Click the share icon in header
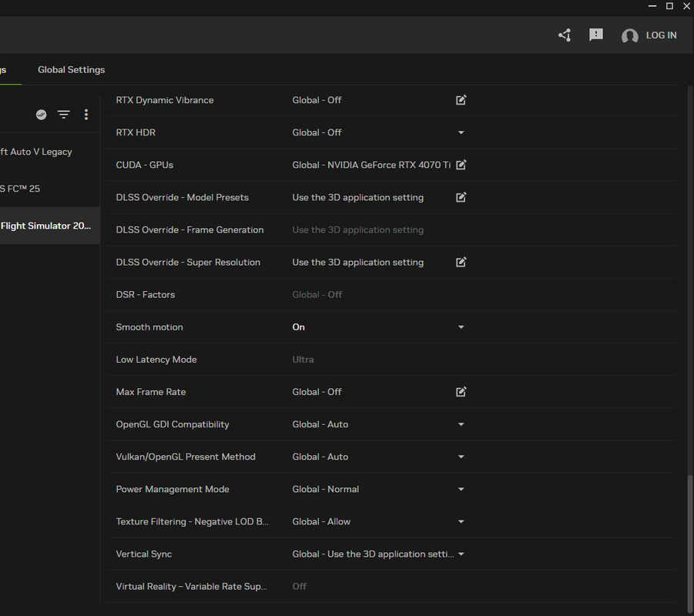Image resolution: width=694 pixels, height=616 pixels. [x=565, y=35]
